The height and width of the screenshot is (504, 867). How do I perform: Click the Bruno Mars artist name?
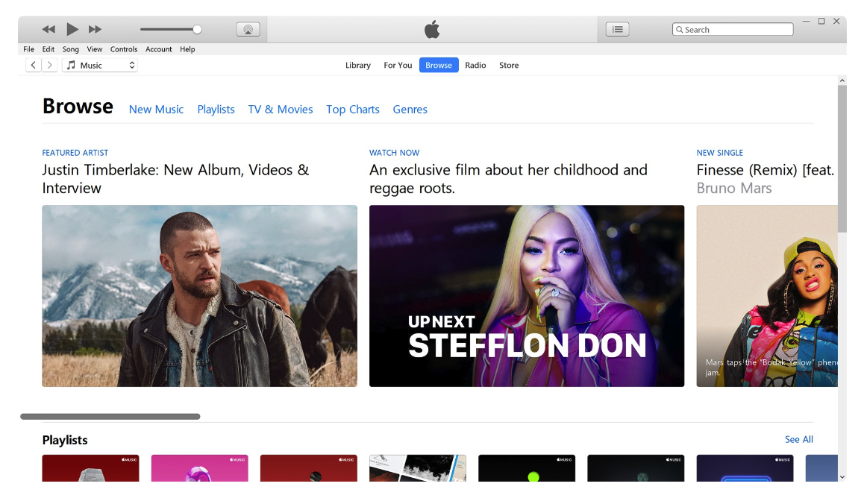click(733, 189)
